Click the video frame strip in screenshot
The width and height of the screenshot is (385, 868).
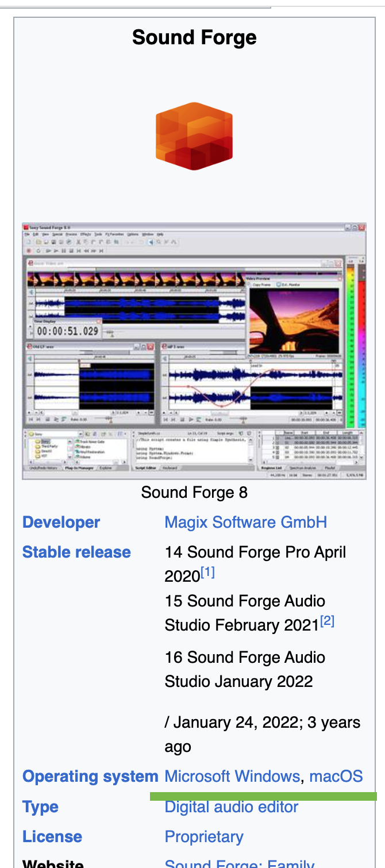(x=135, y=279)
